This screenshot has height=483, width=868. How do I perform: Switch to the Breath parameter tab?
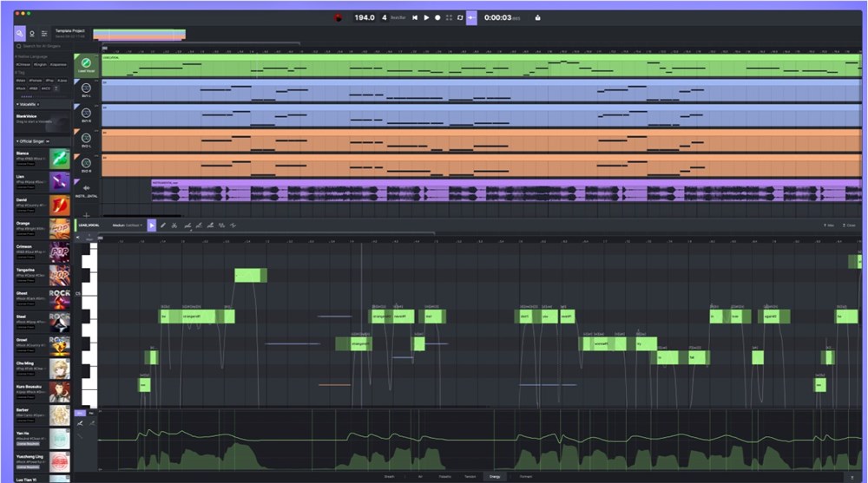pyautogui.click(x=390, y=476)
